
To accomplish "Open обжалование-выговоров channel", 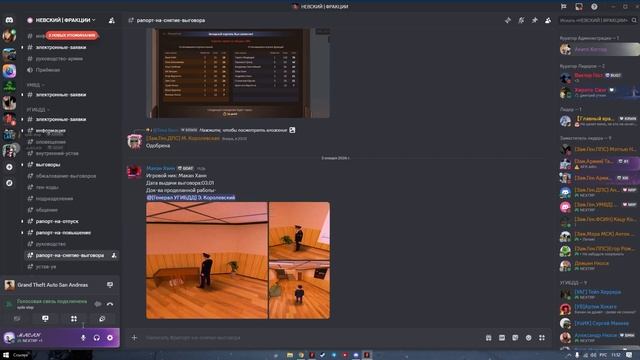I will click(x=66, y=176).
